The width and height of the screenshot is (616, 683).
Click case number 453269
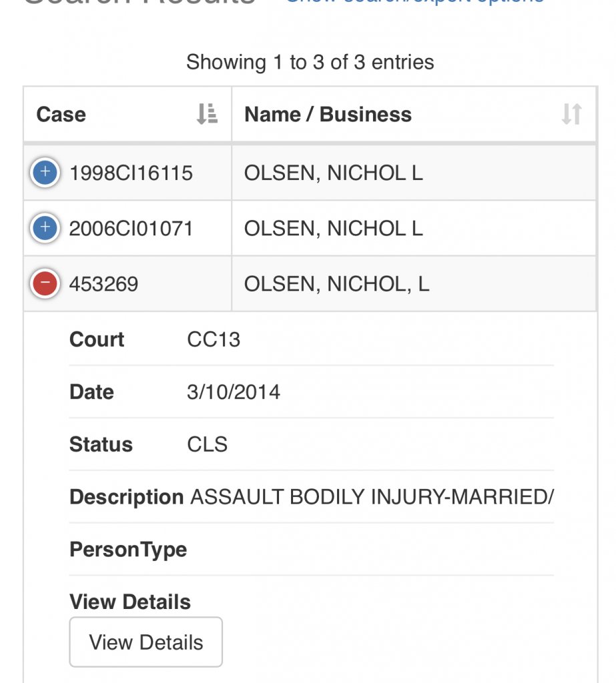[x=103, y=284]
